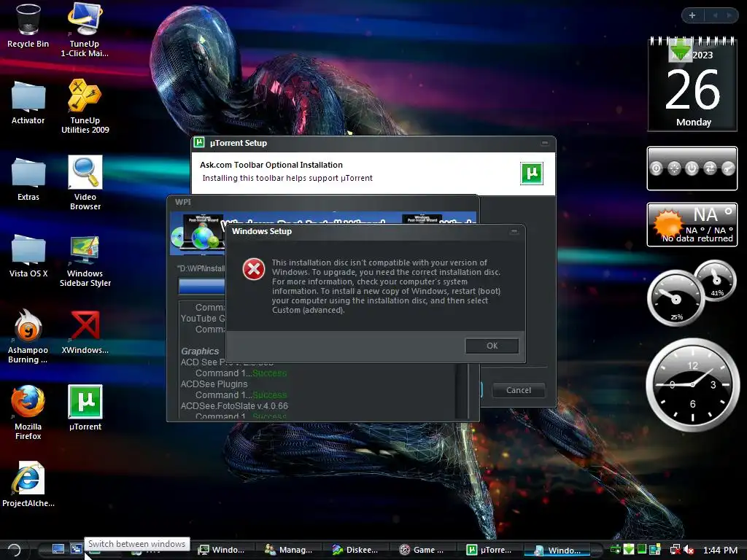Click the calendar gadget showing 26 Monday
The image size is (747, 560).
click(692, 85)
